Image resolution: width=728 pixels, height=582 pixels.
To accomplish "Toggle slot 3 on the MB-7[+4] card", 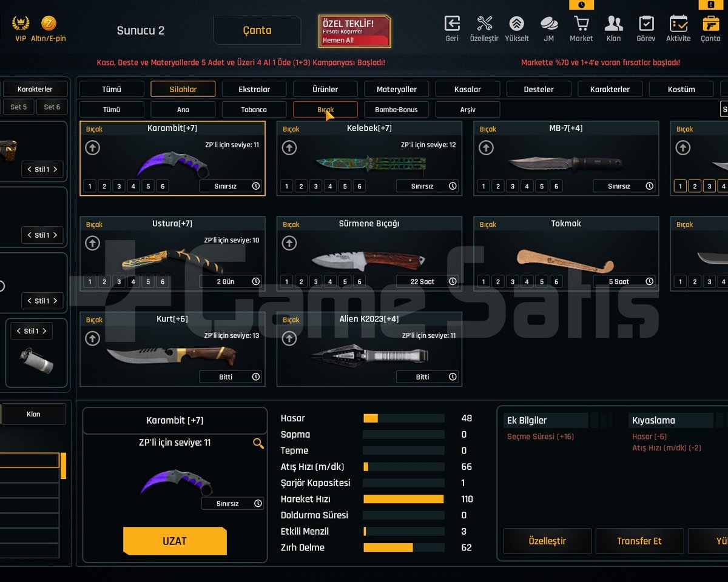I will click(x=513, y=186).
